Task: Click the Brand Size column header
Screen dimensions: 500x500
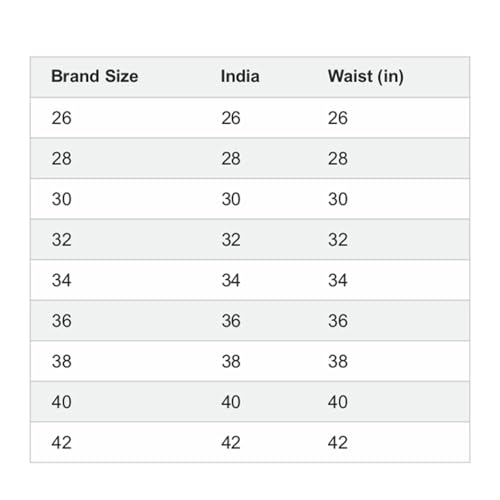Action: 95,76
